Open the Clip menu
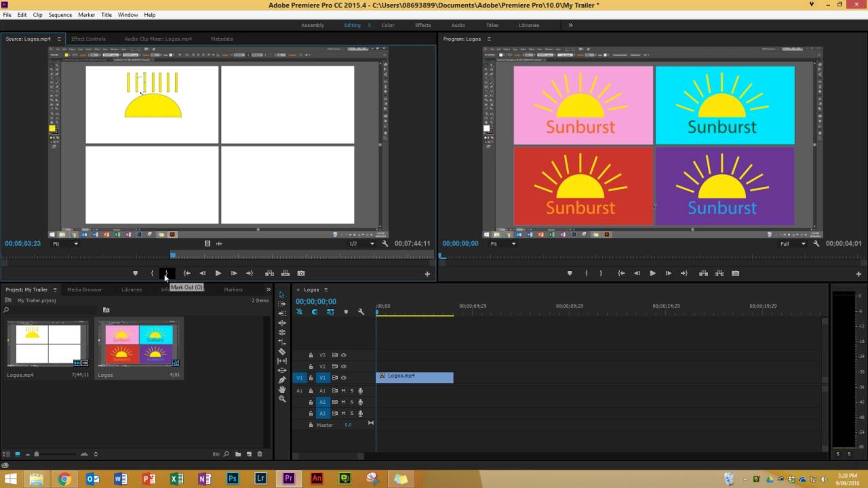The image size is (868, 488). pyautogui.click(x=37, y=14)
